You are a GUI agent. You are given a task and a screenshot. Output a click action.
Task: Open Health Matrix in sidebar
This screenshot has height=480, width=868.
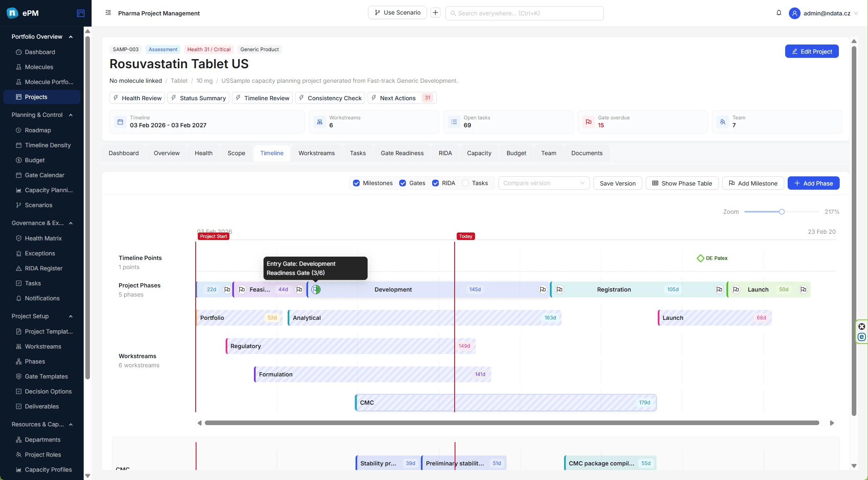pos(43,238)
